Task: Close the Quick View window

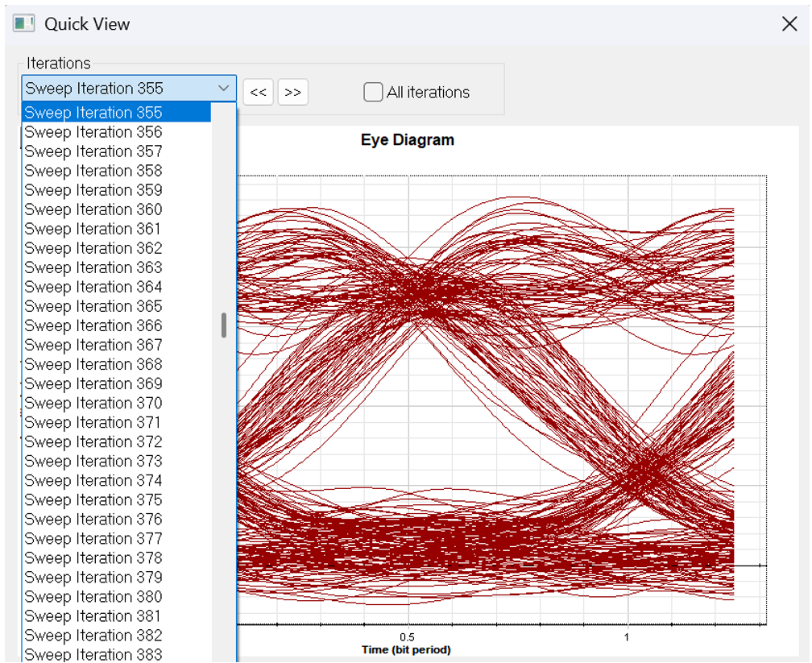Action: 789,24
